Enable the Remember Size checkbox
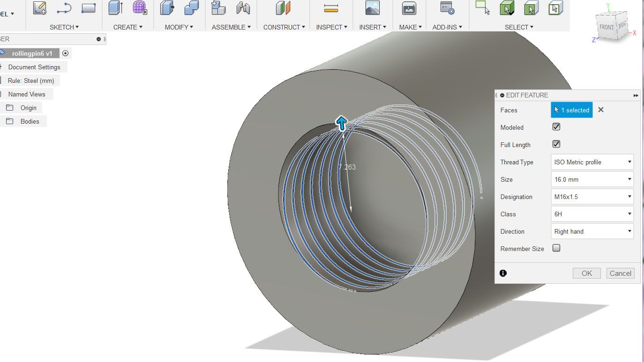Screen dimensions: 644x362 (x=556, y=248)
